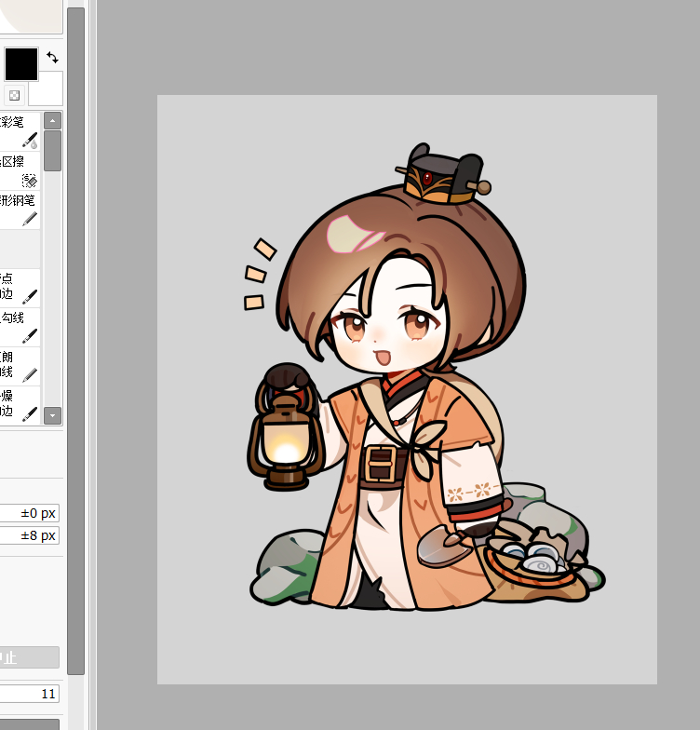Click the black foreground color swatch

(x=20, y=63)
